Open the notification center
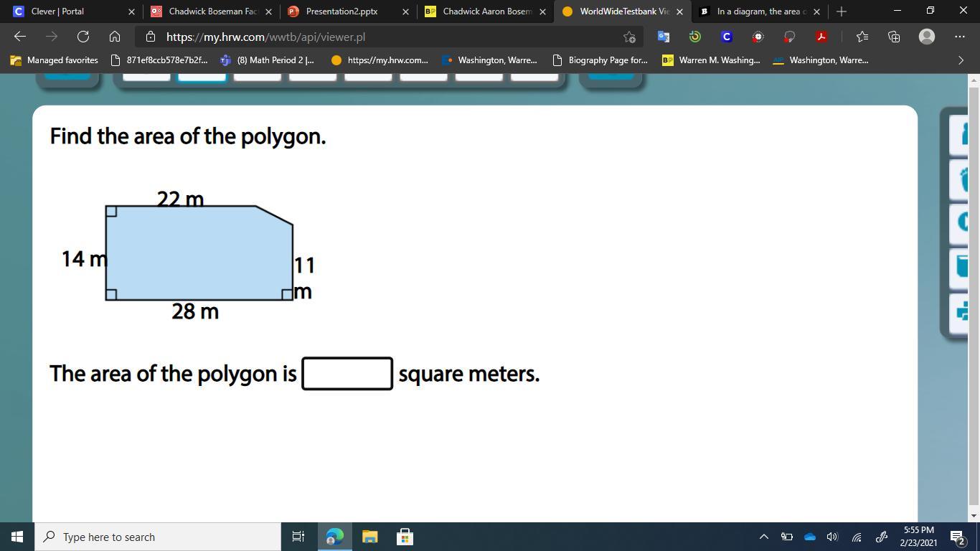This screenshot has height=551, width=980. pyautogui.click(x=957, y=537)
